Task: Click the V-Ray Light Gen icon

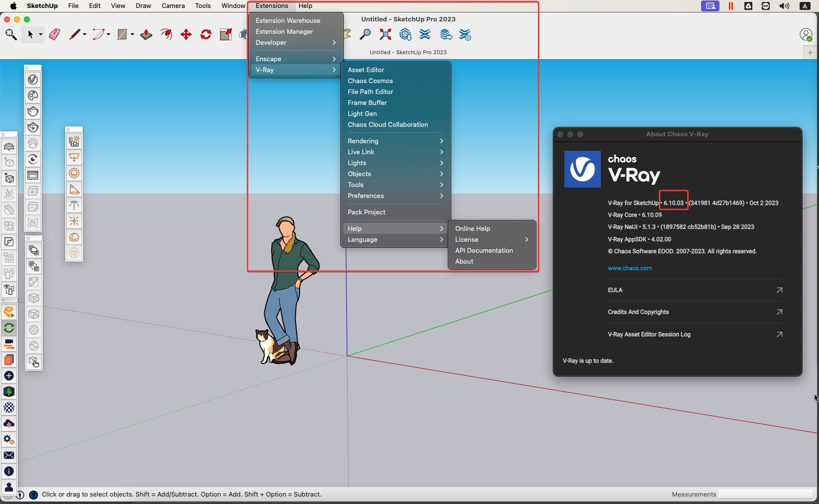Action: pos(74,142)
